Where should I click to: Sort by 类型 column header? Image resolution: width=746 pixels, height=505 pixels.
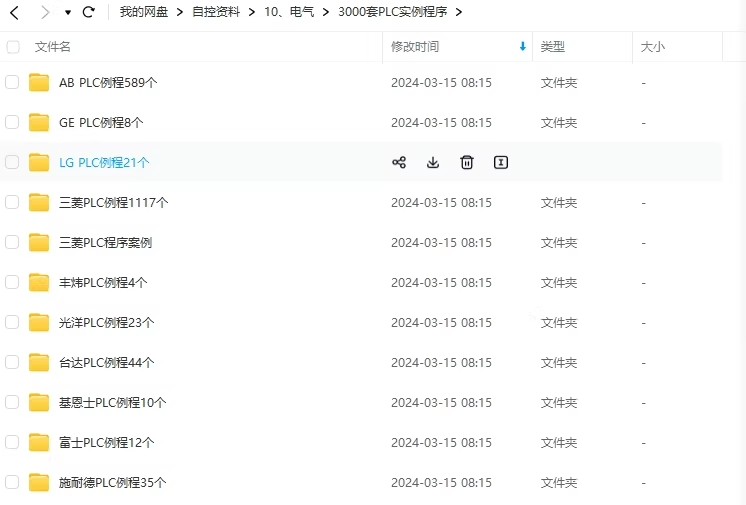pos(552,47)
